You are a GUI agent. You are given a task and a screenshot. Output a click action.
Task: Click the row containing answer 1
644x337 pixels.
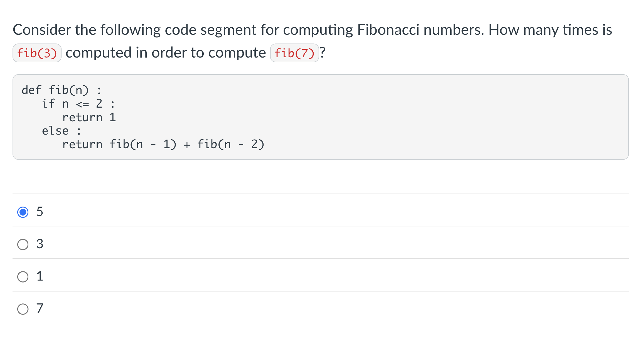pyautogui.click(x=320, y=277)
